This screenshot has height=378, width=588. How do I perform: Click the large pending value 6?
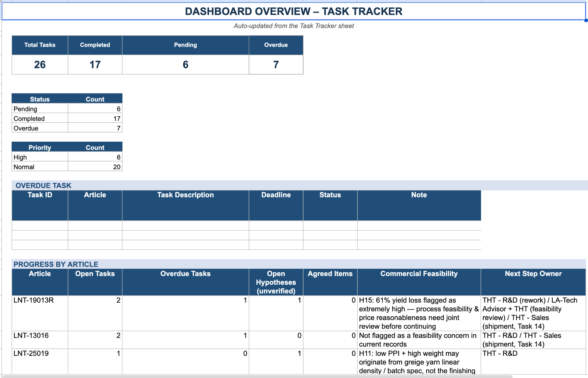pos(185,65)
